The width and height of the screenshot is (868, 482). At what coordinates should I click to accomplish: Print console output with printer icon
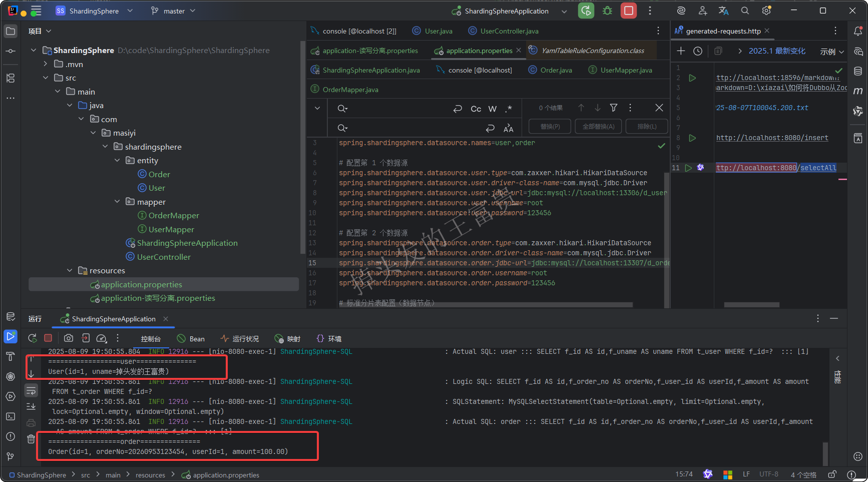[31, 423]
